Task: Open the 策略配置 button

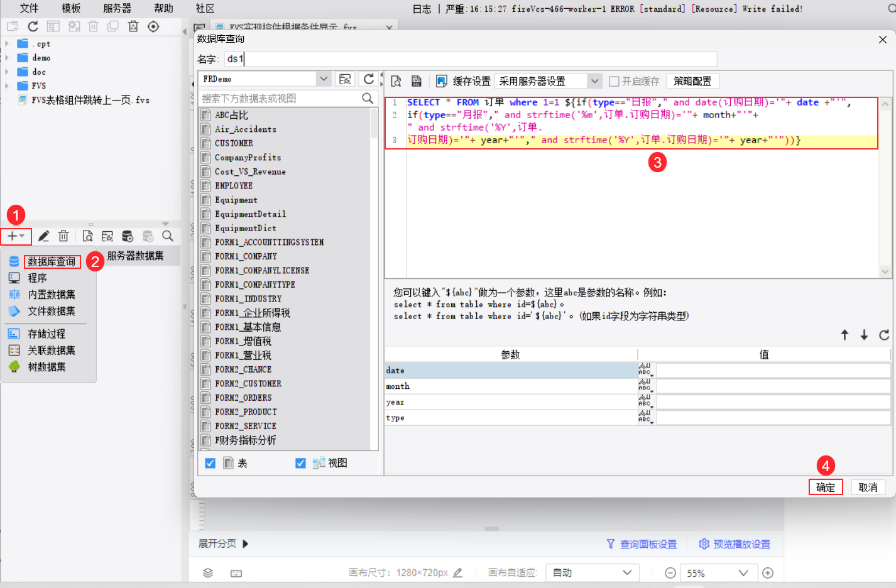Action: 692,81
